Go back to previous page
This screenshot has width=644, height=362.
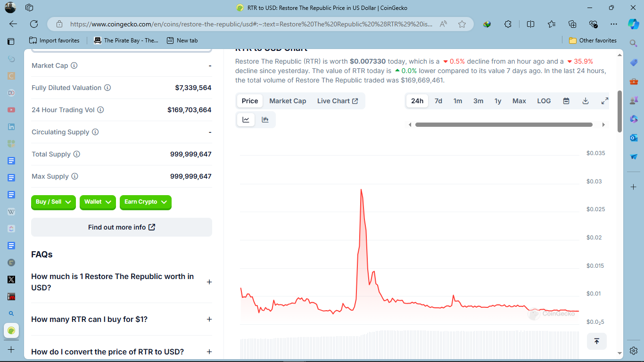[13, 24]
